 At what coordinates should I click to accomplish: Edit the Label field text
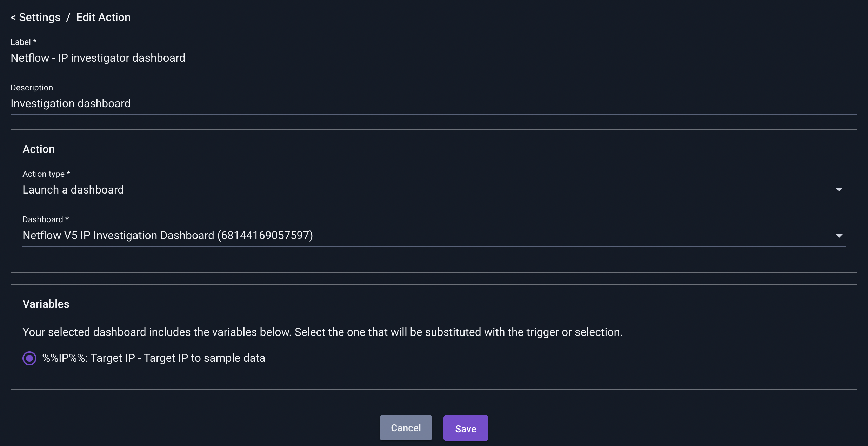coord(434,58)
